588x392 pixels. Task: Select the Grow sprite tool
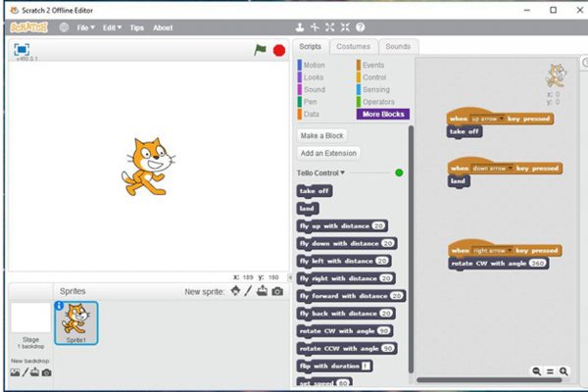click(x=330, y=27)
